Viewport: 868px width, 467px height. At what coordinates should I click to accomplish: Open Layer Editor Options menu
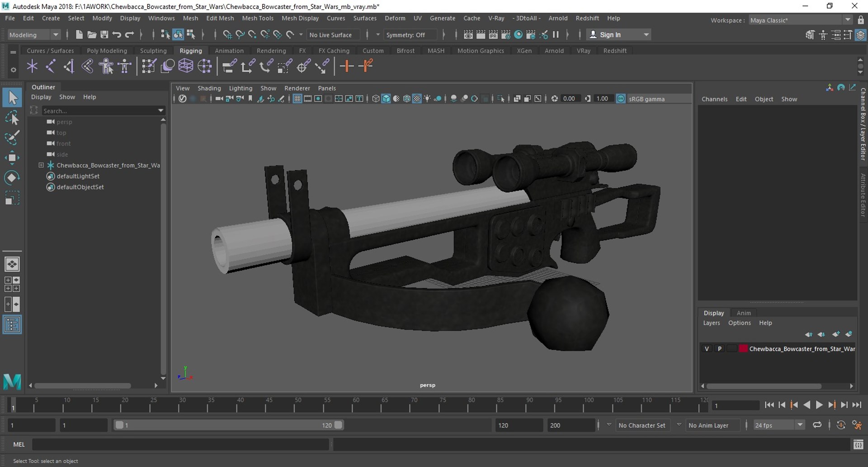[739, 323]
